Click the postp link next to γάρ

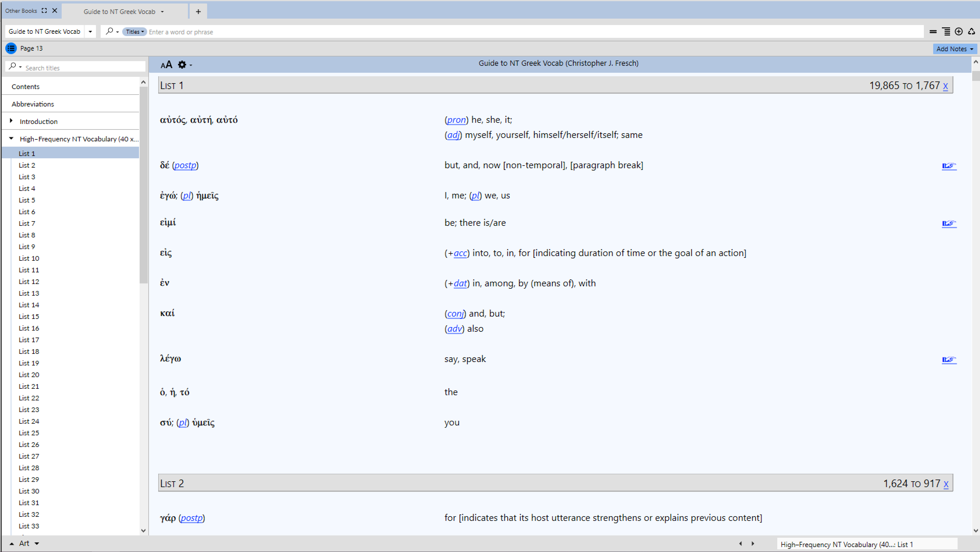192,518
